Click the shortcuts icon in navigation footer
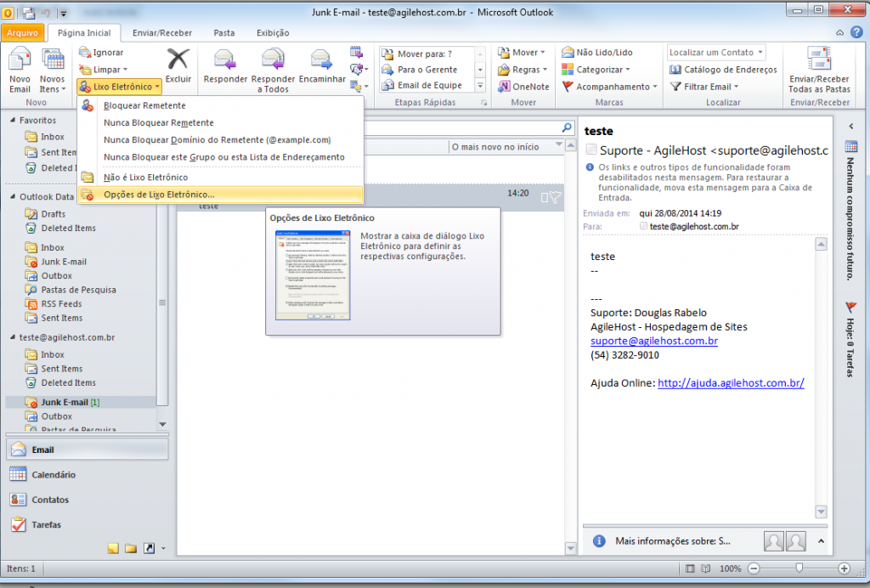The height and width of the screenshot is (588, 870). [149, 549]
